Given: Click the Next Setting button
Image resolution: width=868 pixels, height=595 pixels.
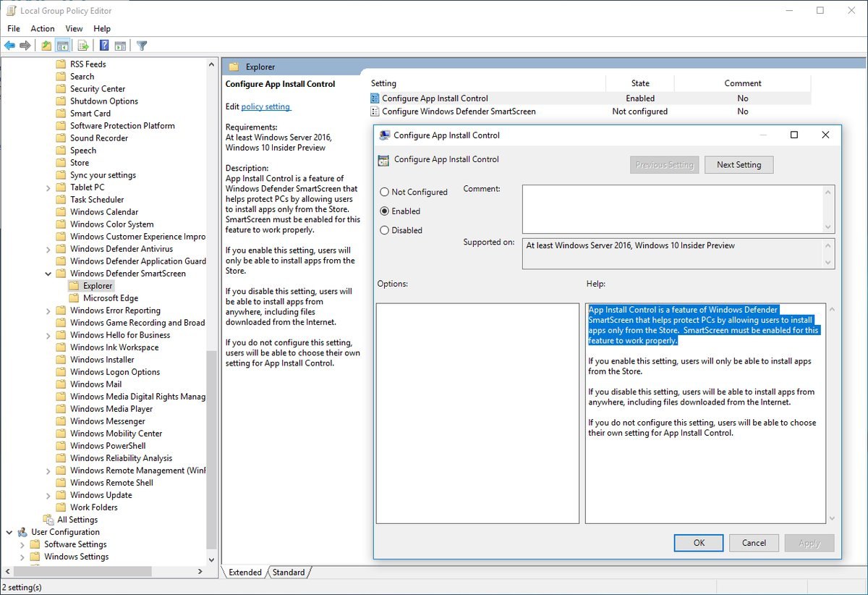Looking at the screenshot, I should pos(739,165).
